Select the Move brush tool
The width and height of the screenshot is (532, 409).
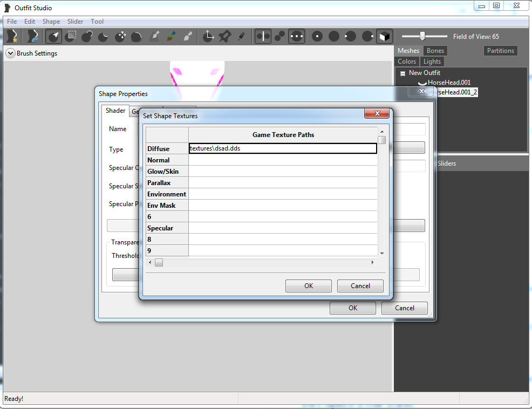(120, 36)
